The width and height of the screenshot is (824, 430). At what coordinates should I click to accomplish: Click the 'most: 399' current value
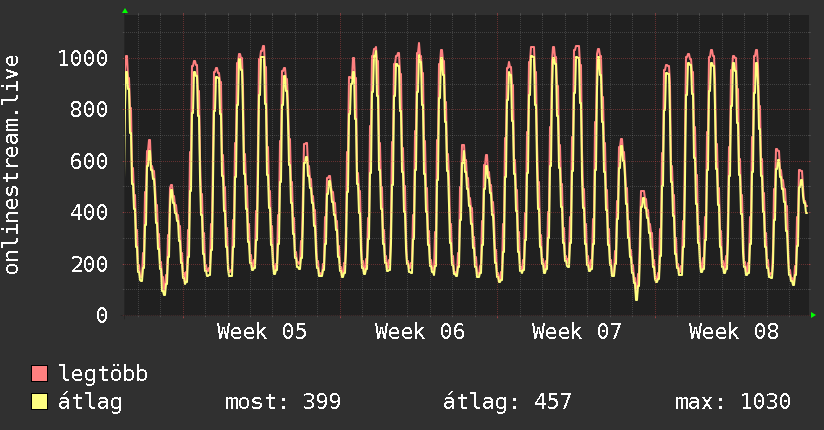[283, 402]
